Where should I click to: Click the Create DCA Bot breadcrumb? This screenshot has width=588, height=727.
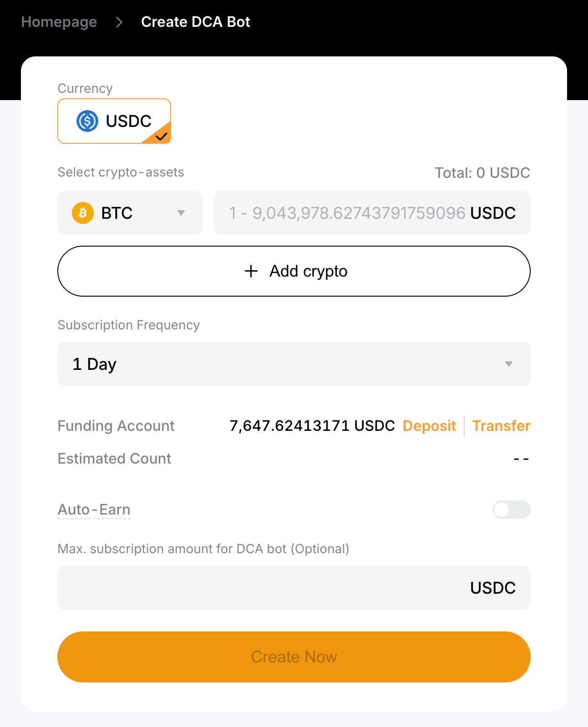pyautogui.click(x=196, y=22)
